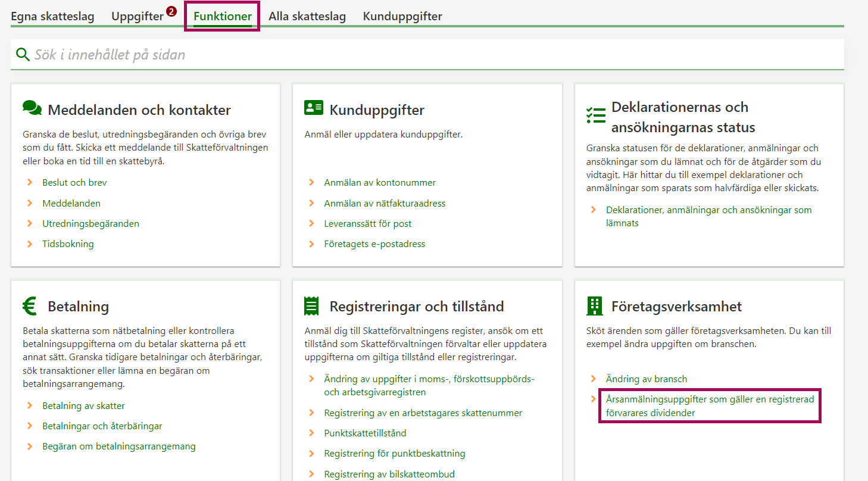Click the ID card Kunduppgifter icon

pyautogui.click(x=313, y=108)
